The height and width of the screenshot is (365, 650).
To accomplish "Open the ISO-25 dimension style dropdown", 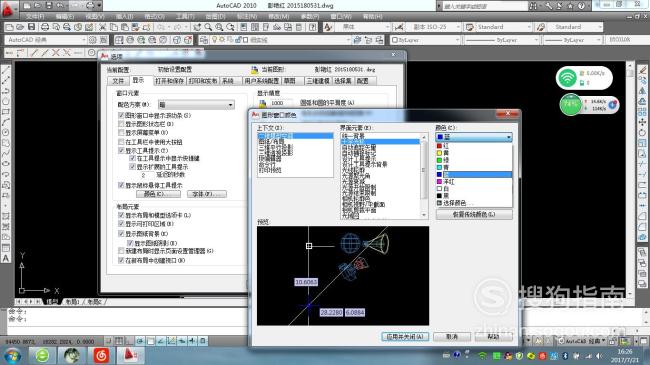I will [x=434, y=27].
